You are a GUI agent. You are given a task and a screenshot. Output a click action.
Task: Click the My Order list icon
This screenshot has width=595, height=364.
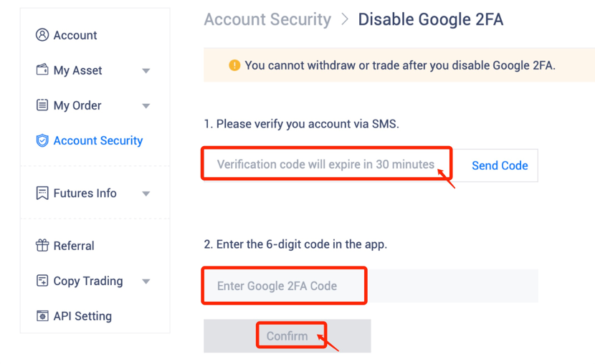[42, 105]
